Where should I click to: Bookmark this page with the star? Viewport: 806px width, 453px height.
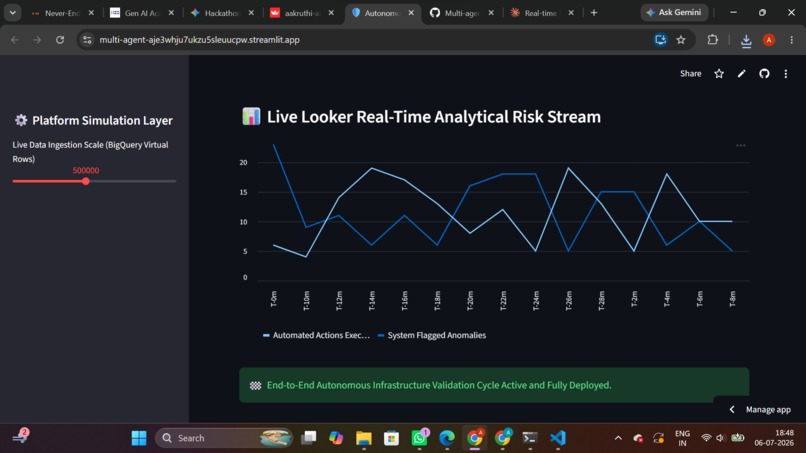tap(681, 40)
